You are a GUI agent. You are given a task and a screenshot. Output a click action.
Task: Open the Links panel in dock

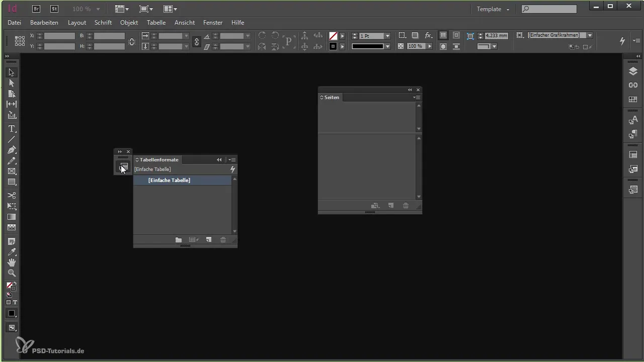click(x=633, y=85)
